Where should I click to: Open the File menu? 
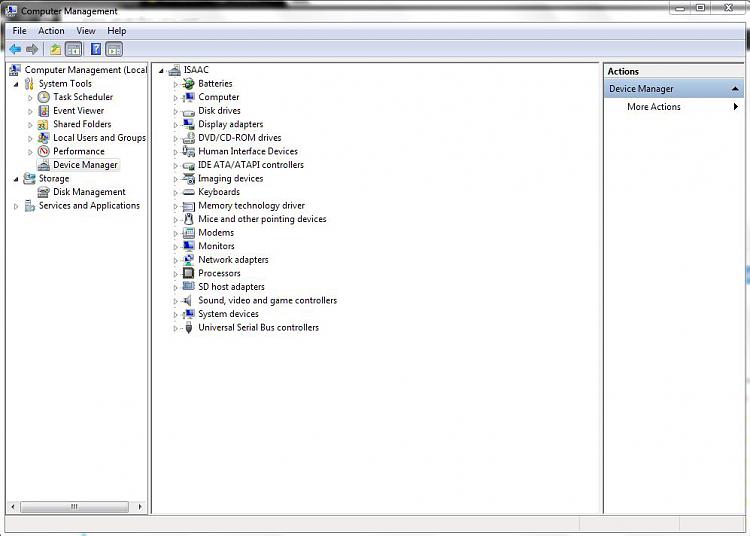20,31
